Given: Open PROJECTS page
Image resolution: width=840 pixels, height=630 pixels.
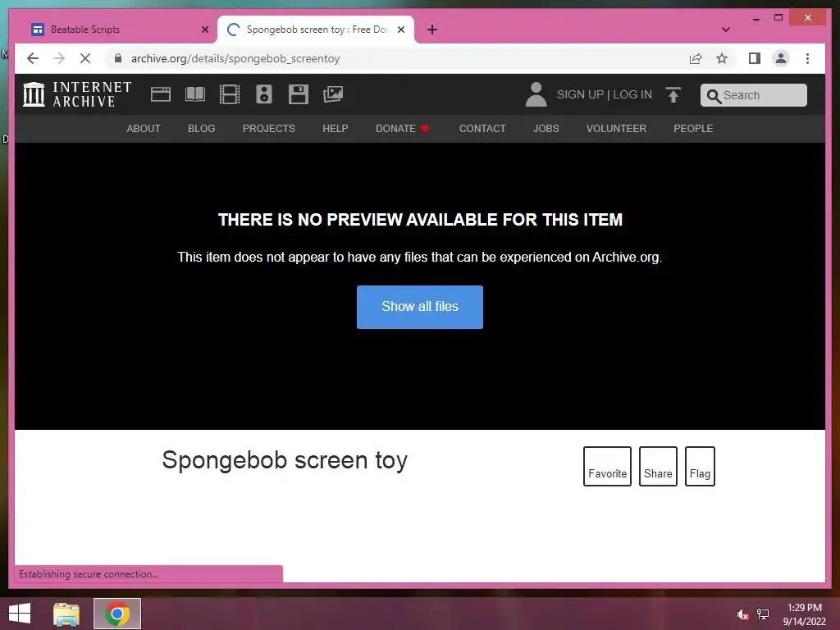Looking at the screenshot, I should pyautogui.click(x=269, y=129).
